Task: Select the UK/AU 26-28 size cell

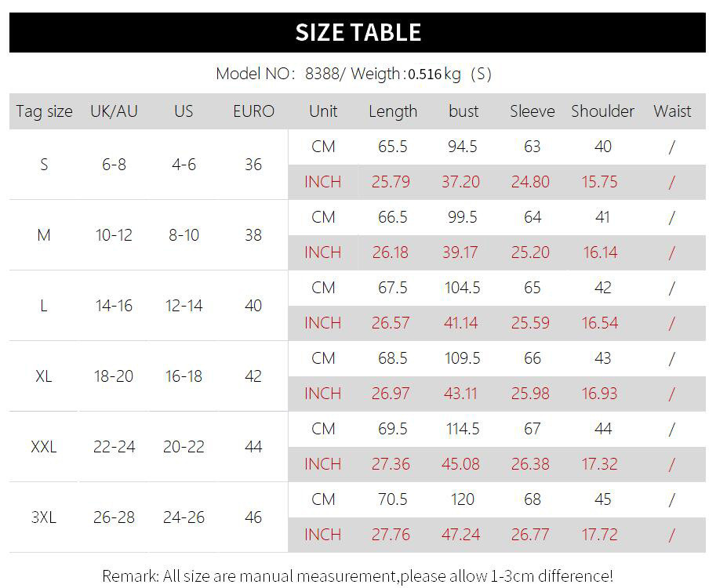Action: [114, 517]
